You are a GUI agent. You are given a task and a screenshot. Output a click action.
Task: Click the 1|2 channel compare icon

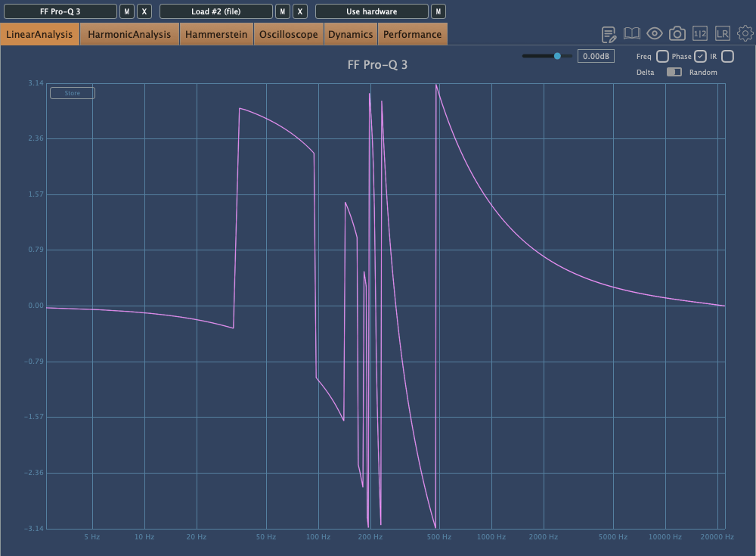pyautogui.click(x=700, y=34)
